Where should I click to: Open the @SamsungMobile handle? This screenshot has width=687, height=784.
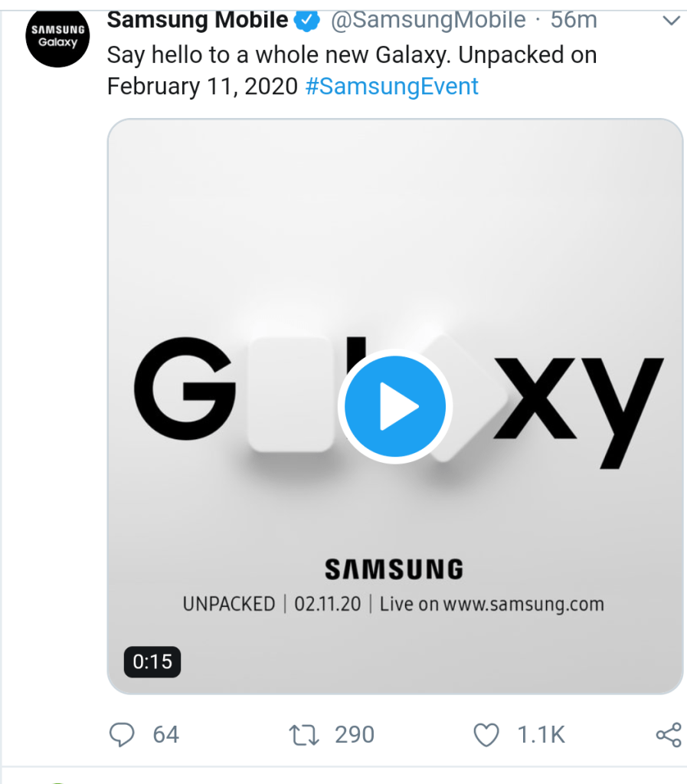click(x=428, y=20)
